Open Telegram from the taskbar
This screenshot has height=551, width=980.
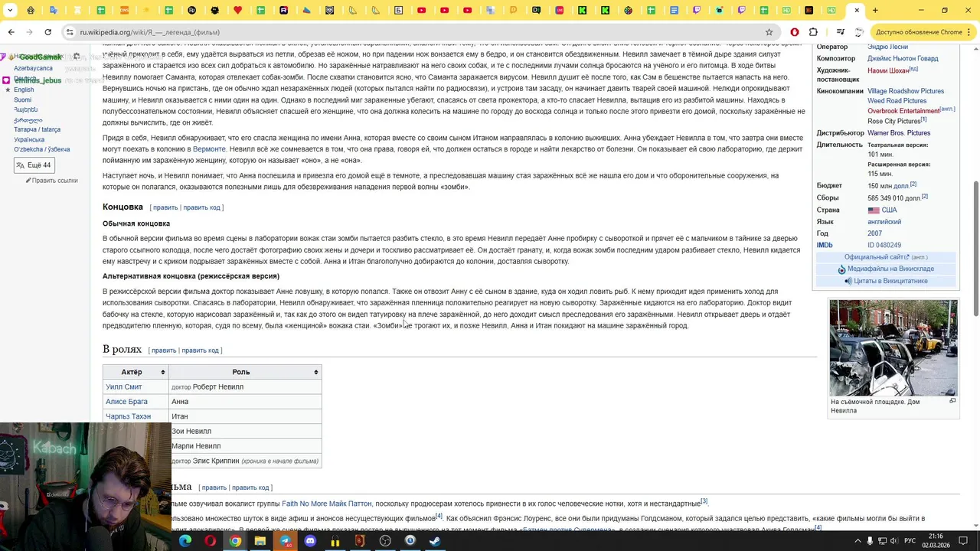coord(285,541)
